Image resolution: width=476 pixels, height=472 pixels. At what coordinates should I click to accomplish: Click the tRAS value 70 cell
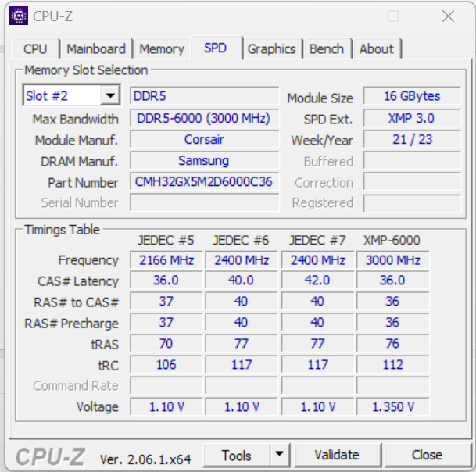pyautogui.click(x=166, y=344)
